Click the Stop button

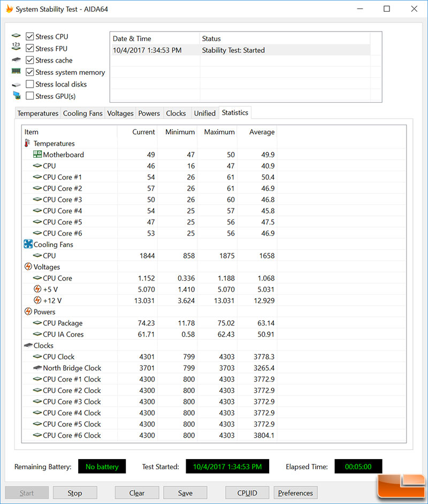(x=75, y=493)
